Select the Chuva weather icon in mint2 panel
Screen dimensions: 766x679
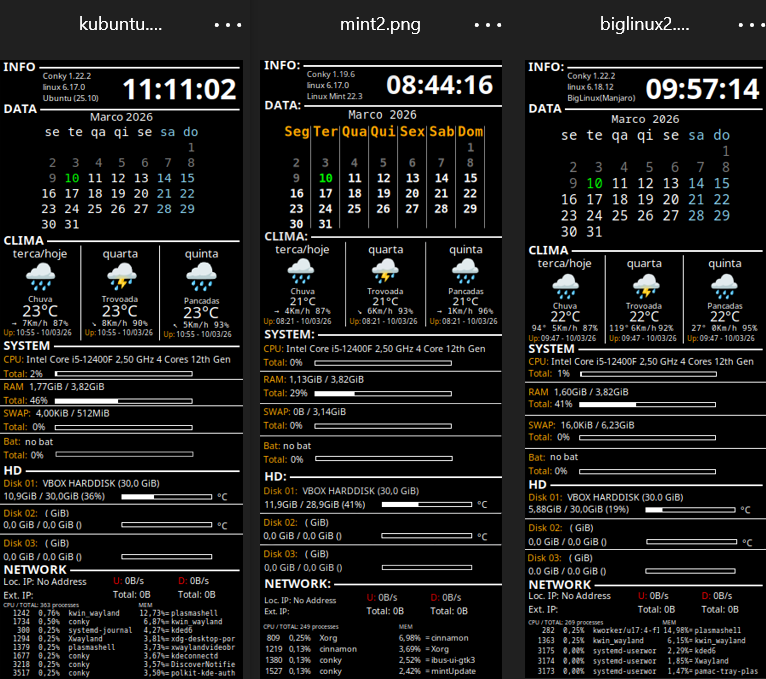(302, 271)
